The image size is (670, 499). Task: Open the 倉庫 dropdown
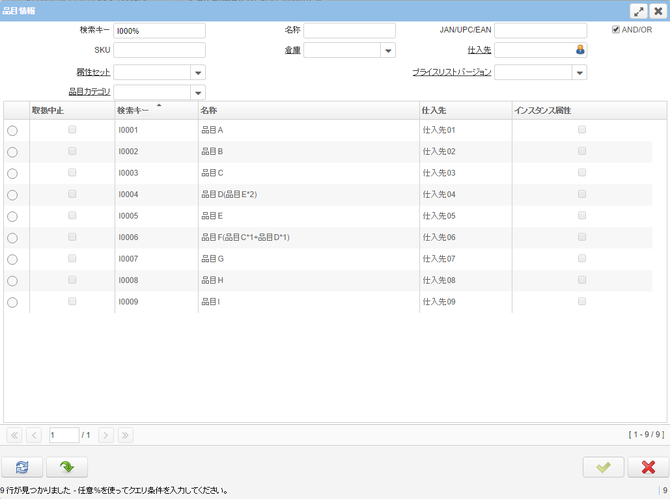(388, 50)
